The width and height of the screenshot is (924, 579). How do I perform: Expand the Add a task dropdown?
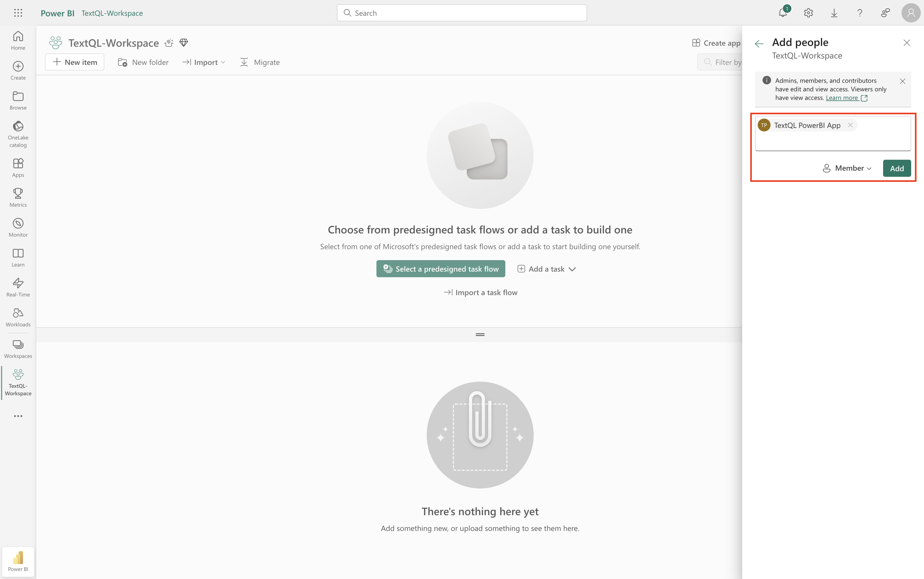[547, 269]
